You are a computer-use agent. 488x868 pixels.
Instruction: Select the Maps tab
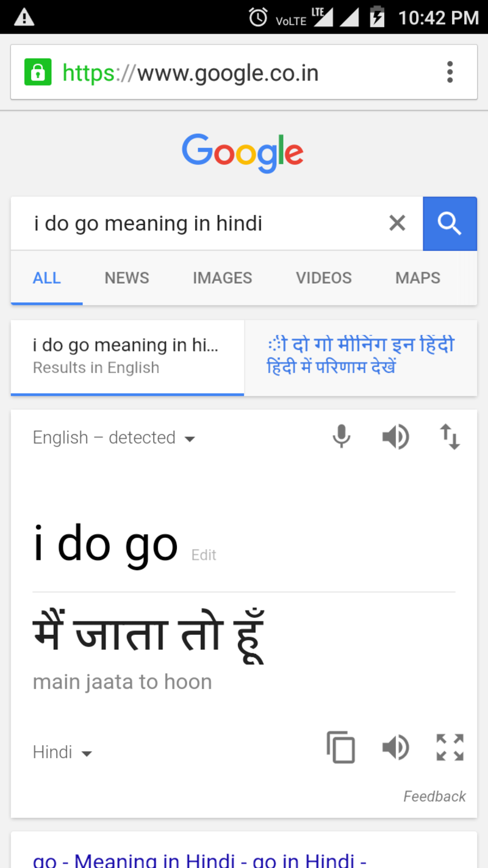(x=418, y=278)
